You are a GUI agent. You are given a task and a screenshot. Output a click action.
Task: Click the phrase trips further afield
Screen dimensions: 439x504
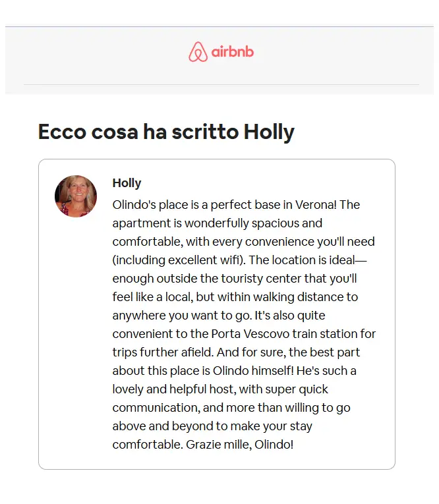click(163, 352)
